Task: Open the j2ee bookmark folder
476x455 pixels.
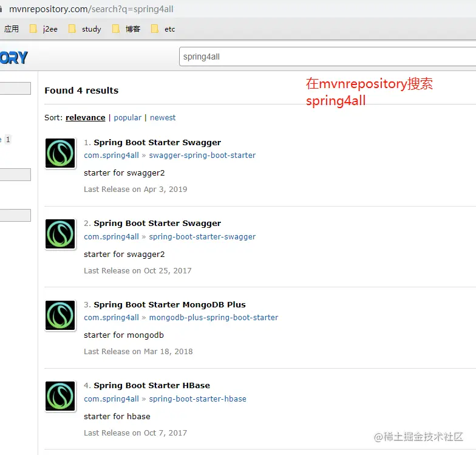Action: point(44,29)
